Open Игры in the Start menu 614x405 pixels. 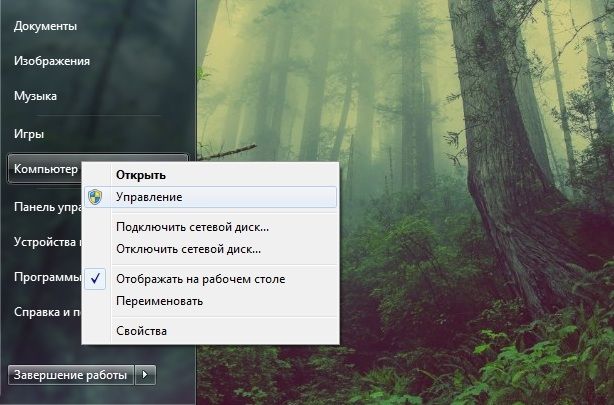click(x=29, y=133)
